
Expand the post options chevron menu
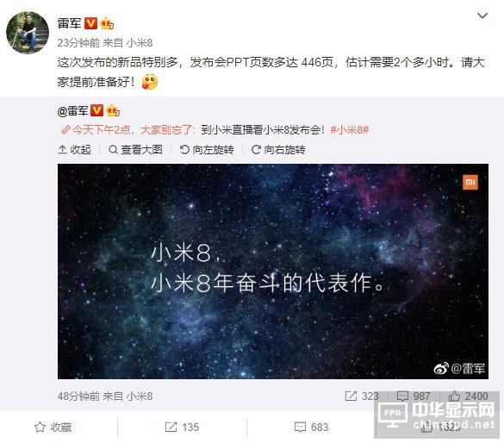(482, 16)
